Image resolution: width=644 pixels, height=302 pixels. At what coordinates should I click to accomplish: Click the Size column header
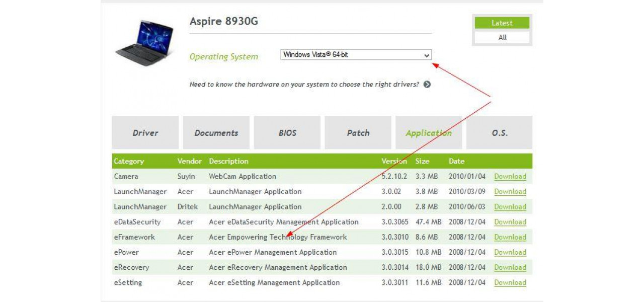(x=423, y=162)
